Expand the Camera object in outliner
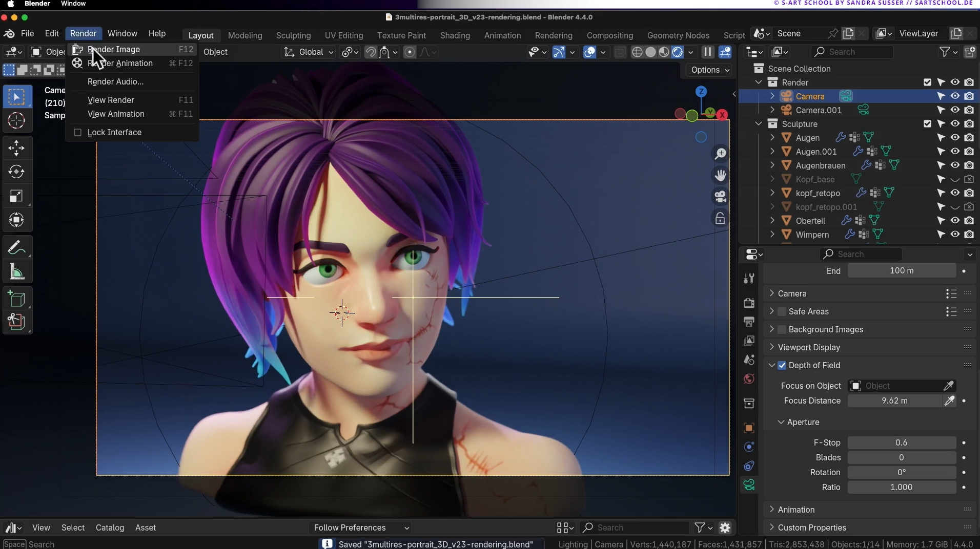Viewport: 980px width, 549px height. point(772,96)
